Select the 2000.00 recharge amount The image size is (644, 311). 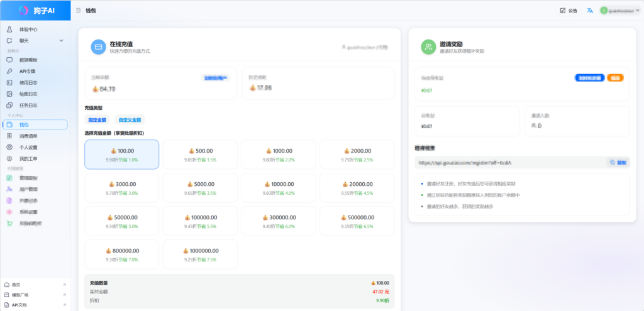357,155
